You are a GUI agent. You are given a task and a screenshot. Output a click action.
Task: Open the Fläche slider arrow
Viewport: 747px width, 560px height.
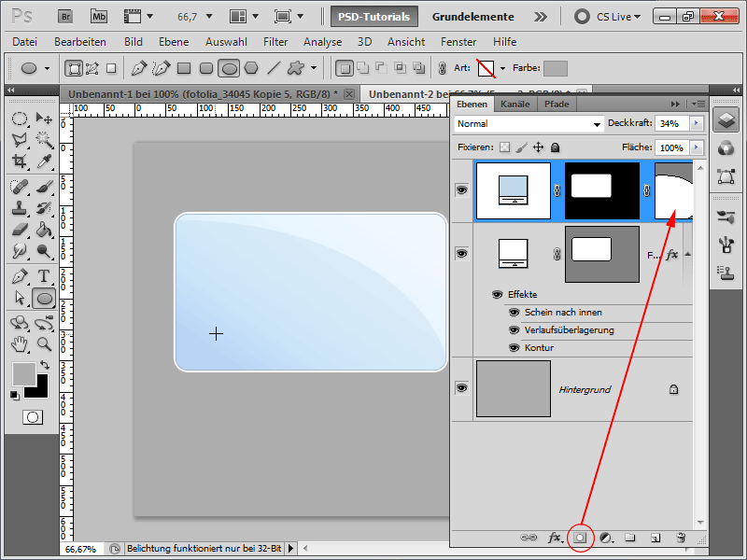(x=696, y=147)
